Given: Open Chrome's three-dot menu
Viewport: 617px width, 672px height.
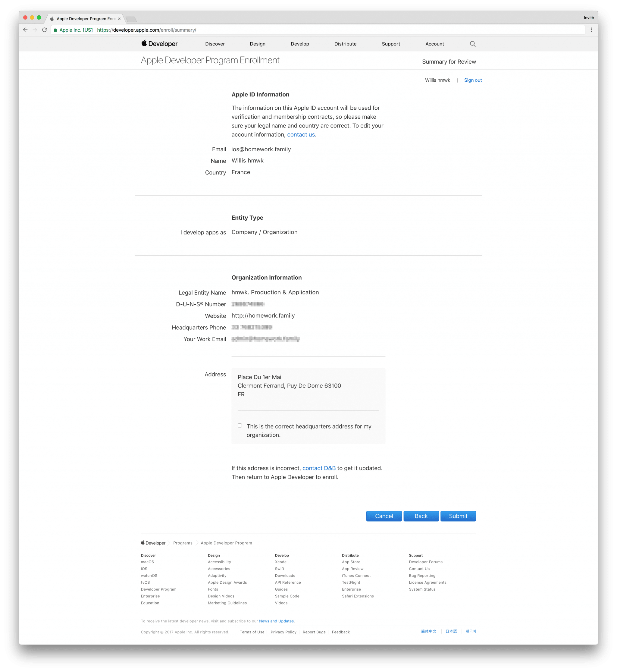Looking at the screenshot, I should tap(591, 30).
